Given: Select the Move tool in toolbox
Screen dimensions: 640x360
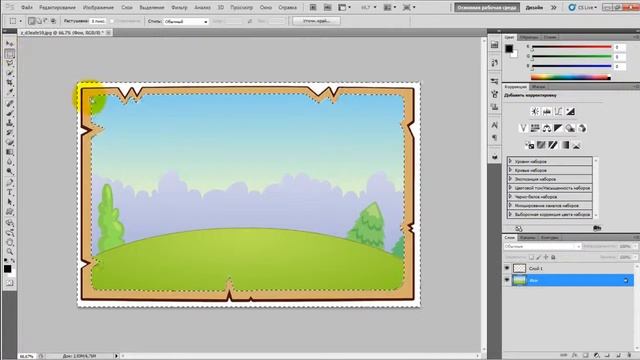Looking at the screenshot, I should 10,44.
